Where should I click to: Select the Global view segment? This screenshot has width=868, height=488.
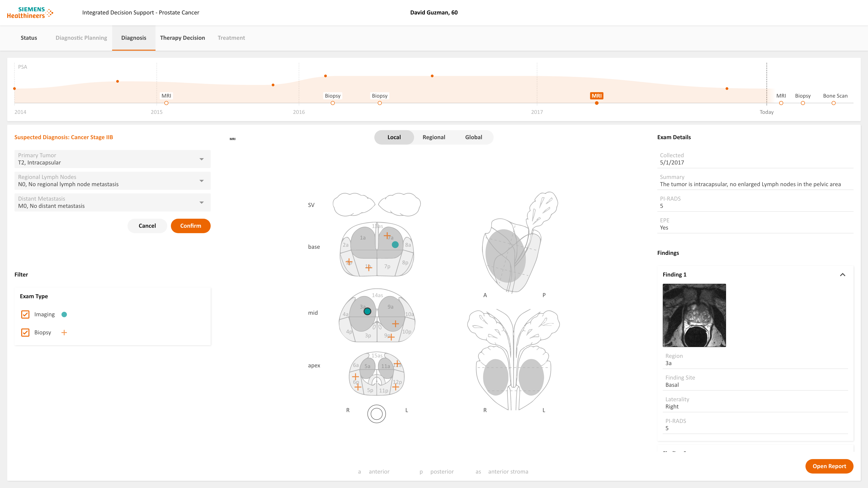(473, 137)
